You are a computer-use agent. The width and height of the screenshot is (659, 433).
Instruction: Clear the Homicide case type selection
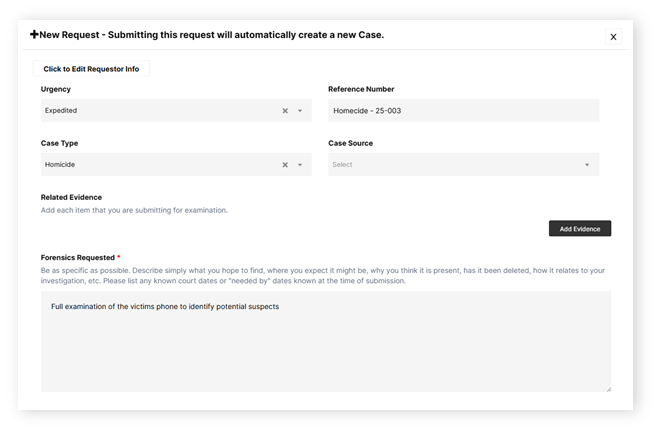pyautogui.click(x=284, y=165)
